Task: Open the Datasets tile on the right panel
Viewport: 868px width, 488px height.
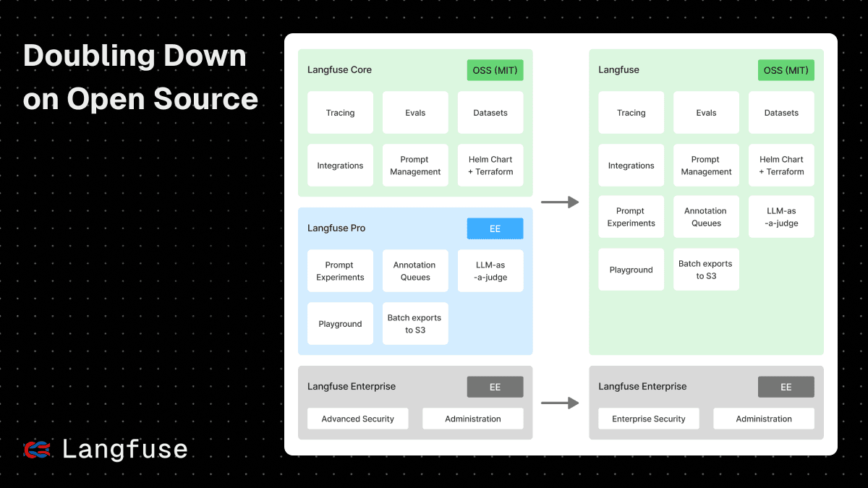Action: (781, 113)
